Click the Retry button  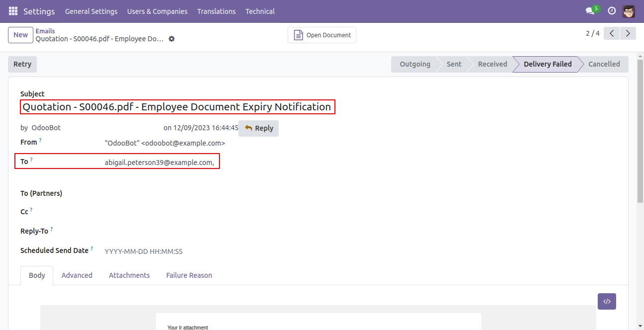[22, 64]
